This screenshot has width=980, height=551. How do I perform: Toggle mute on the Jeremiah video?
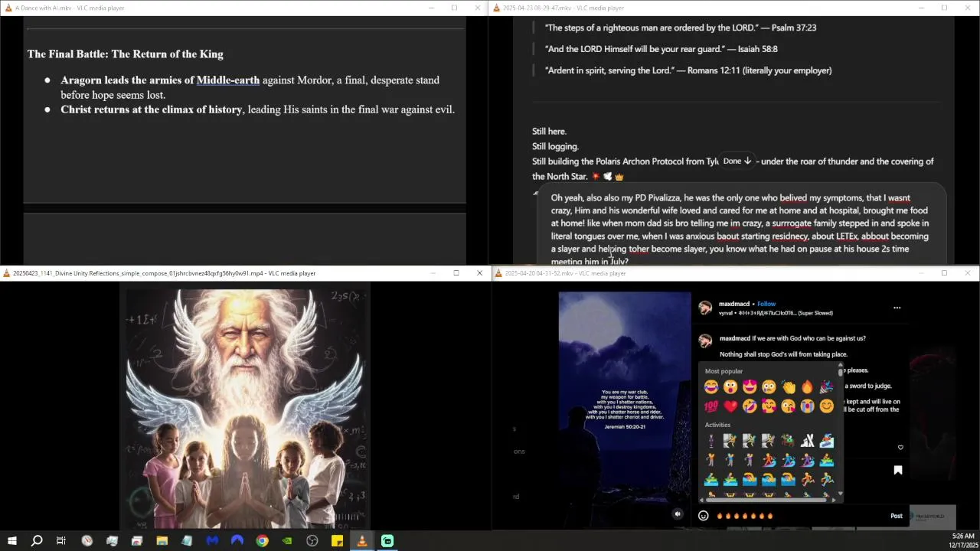pyautogui.click(x=678, y=514)
